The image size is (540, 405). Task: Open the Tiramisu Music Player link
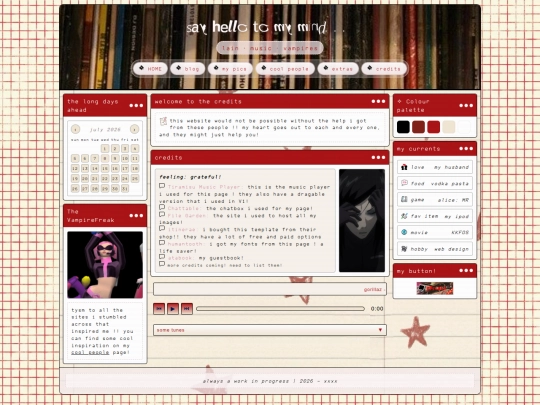205,187
